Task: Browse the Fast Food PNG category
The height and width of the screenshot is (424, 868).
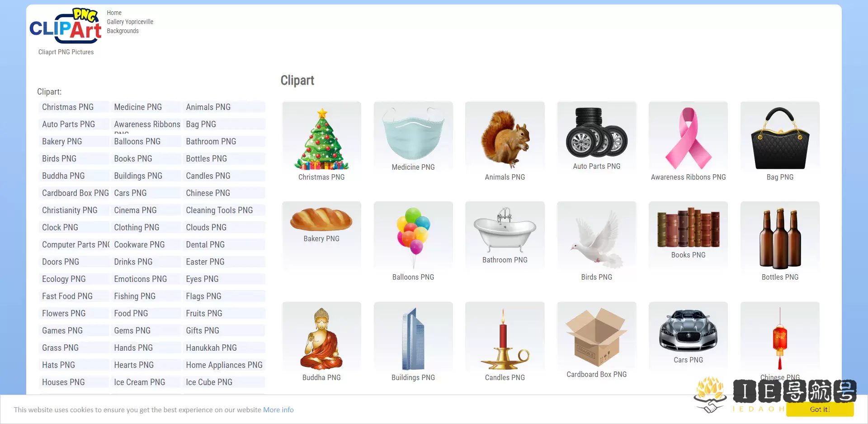Action: [68, 296]
